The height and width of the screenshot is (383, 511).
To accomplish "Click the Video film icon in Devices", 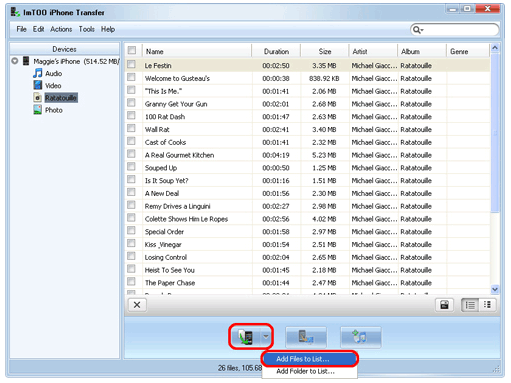I will pyautogui.click(x=38, y=85).
